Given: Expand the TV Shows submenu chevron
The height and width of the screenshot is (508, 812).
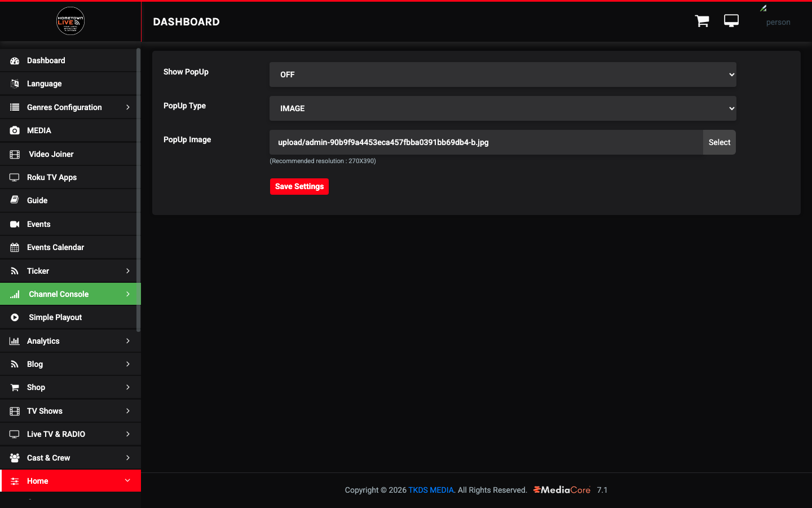Looking at the screenshot, I should pyautogui.click(x=128, y=411).
